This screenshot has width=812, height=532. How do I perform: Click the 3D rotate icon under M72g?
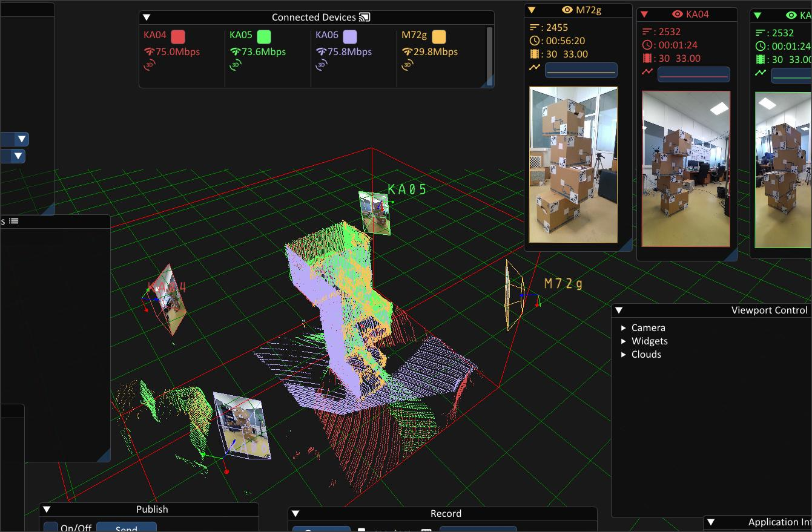(408, 65)
